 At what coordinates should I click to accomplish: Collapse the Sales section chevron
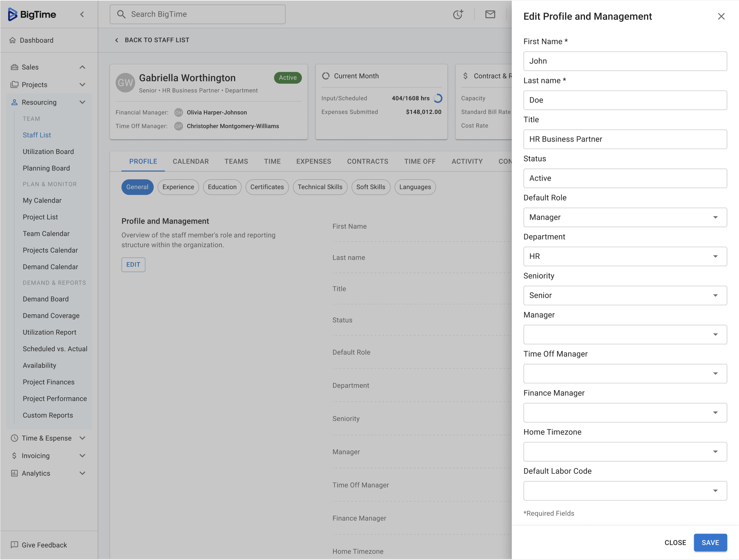[82, 67]
